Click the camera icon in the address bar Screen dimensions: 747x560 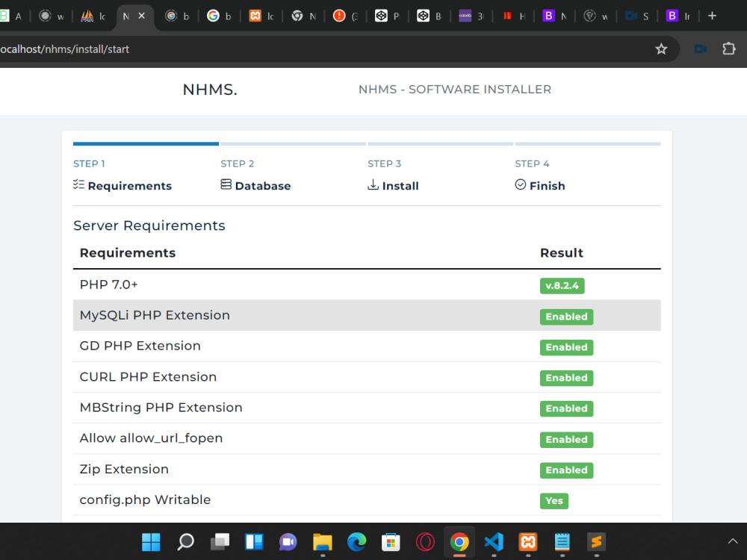coord(700,49)
